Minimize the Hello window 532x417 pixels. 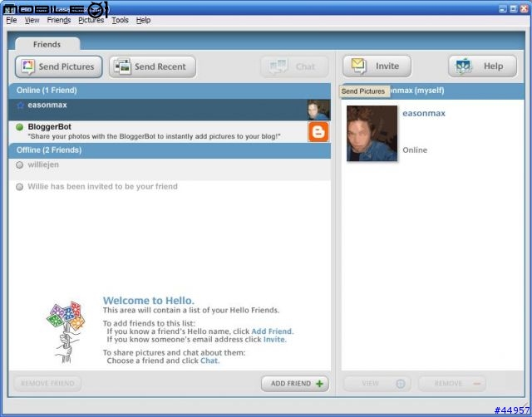[x=502, y=9]
